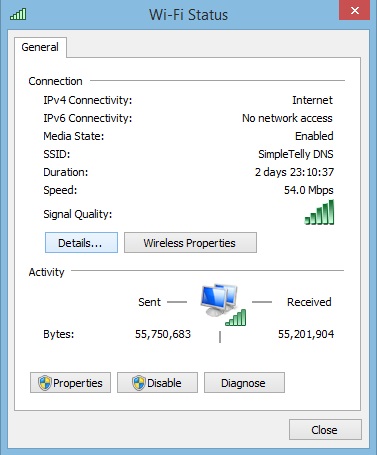The height and width of the screenshot is (455, 377).
Task: Disable the Wi-Fi adapter
Action: tap(157, 383)
